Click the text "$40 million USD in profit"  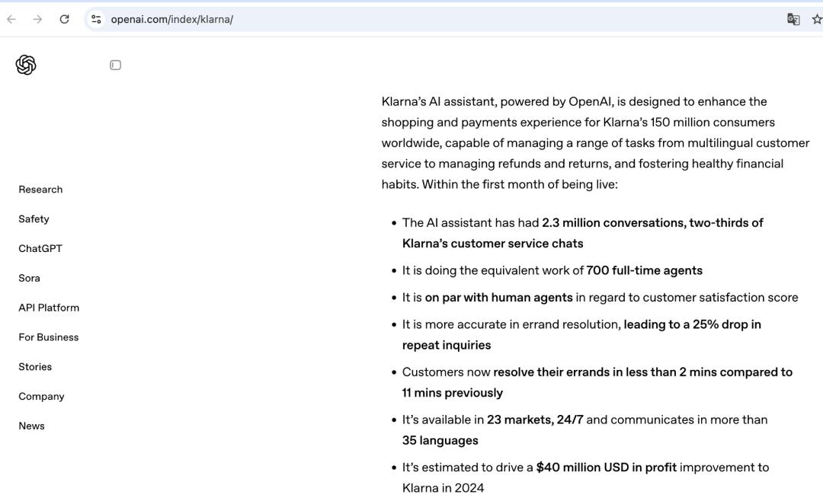607,467
